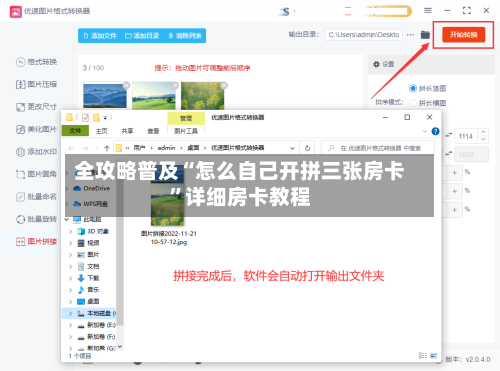Select 桌面 folder in navigation pane
The width and height of the screenshot is (500, 371).
point(88,301)
